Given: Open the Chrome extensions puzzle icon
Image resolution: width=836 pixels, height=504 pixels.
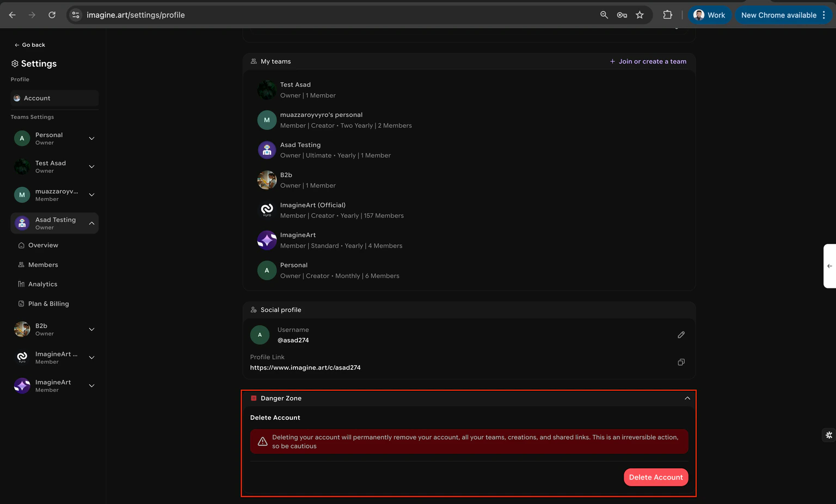Looking at the screenshot, I should [667, 15].
